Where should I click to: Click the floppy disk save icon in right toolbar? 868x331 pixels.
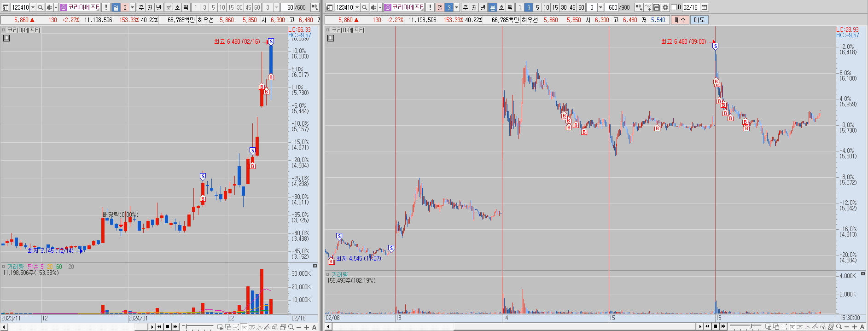coord(657,7)
